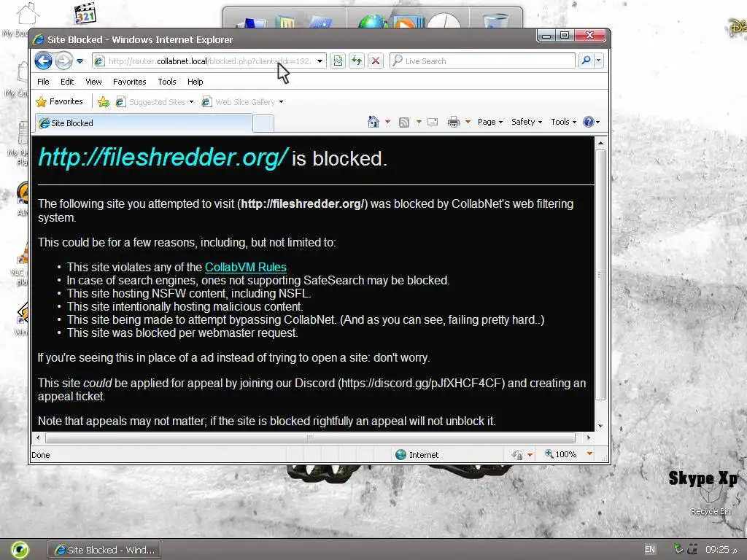Click the EN language indicator
747x560 pixels.
point(650,550)
